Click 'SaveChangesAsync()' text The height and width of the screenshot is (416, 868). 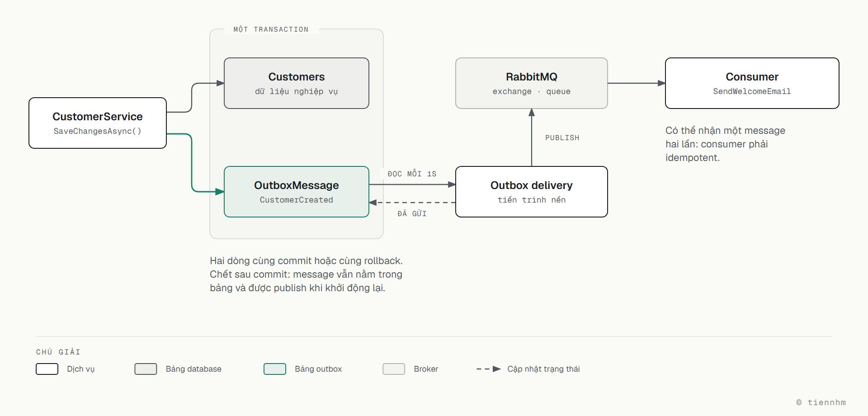98,131
